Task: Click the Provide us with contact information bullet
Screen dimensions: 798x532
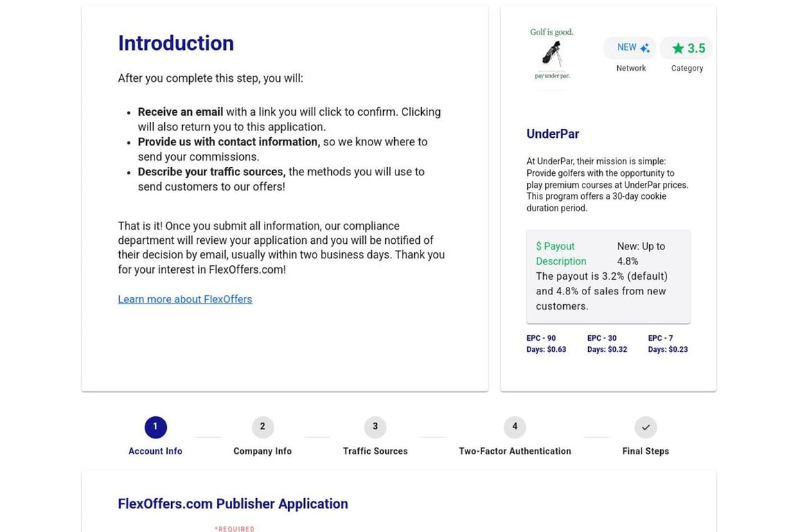Action: click(x=283, y=149)
